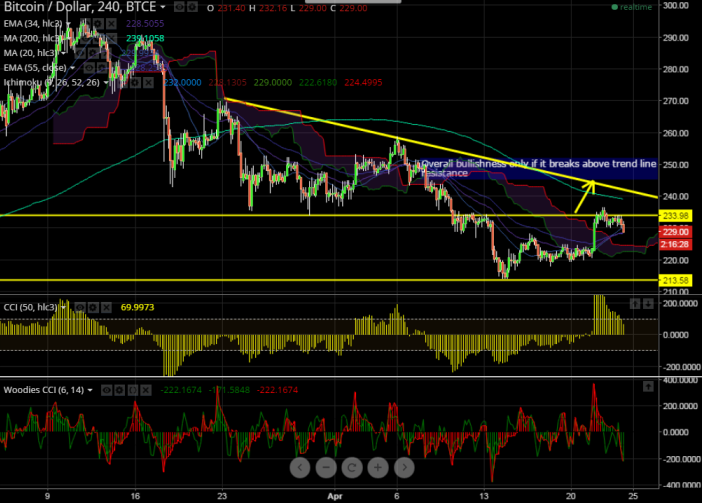Open EMA (55, close) settings gear
The width and height of the screenshot is (702, 503).
click(102, 68)
